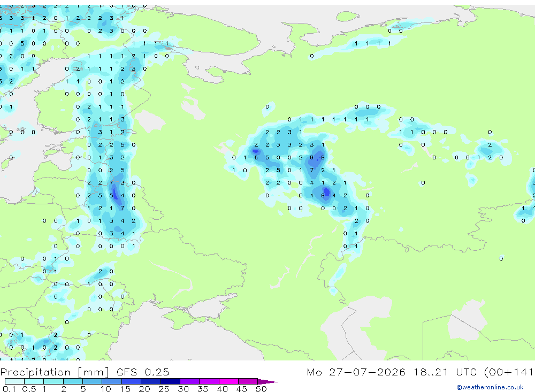Click the '(00+141' forecast run text

coord(509,372)
